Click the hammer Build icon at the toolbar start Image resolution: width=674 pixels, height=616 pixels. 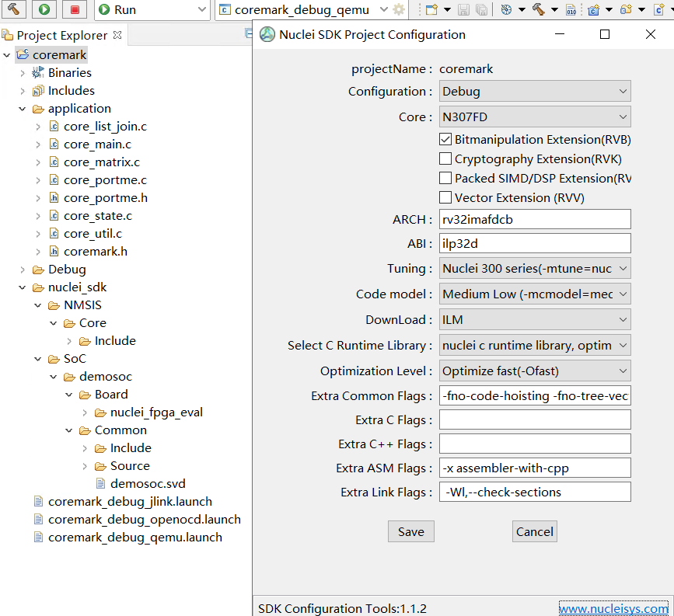click(13, 9)
